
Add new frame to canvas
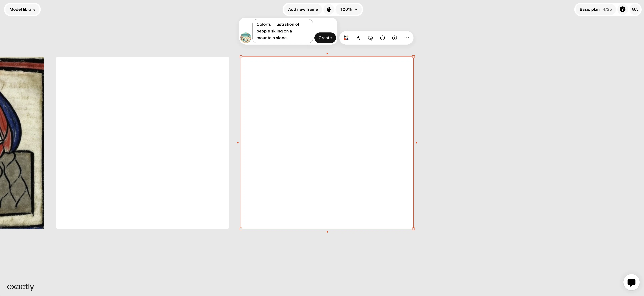pos(303,9)
